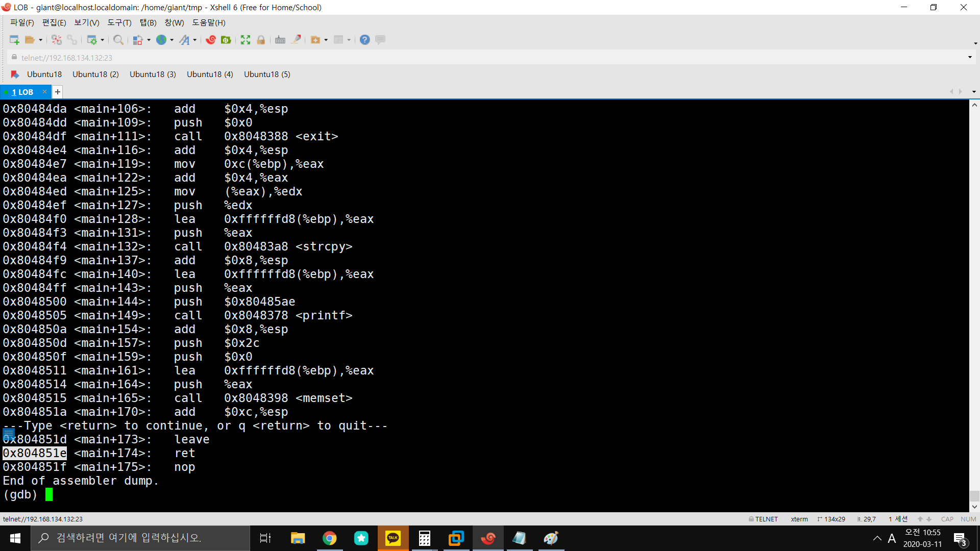The height and width of the screenshot is (551, 980).
Task: Expand the font style dropdown arrow
Action: click(195, 40)
